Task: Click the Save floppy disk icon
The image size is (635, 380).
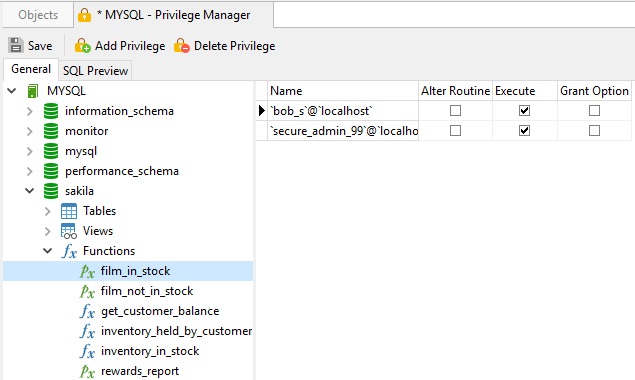Action: [x=16, y=45]
